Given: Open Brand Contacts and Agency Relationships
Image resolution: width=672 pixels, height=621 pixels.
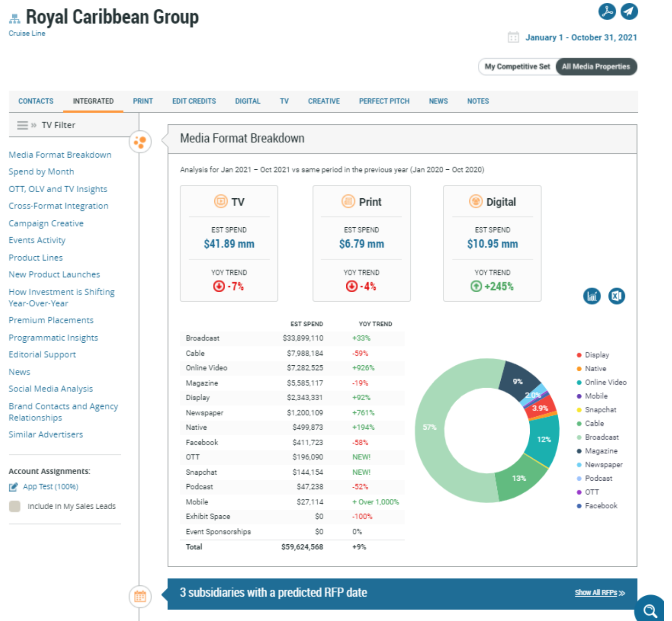Looking at the screenshot, I should [x=63, y=412].
